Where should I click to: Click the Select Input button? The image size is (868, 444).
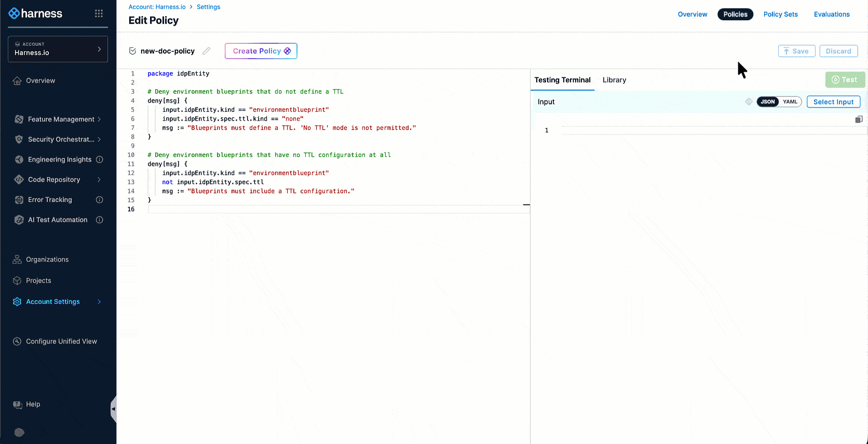833,102
